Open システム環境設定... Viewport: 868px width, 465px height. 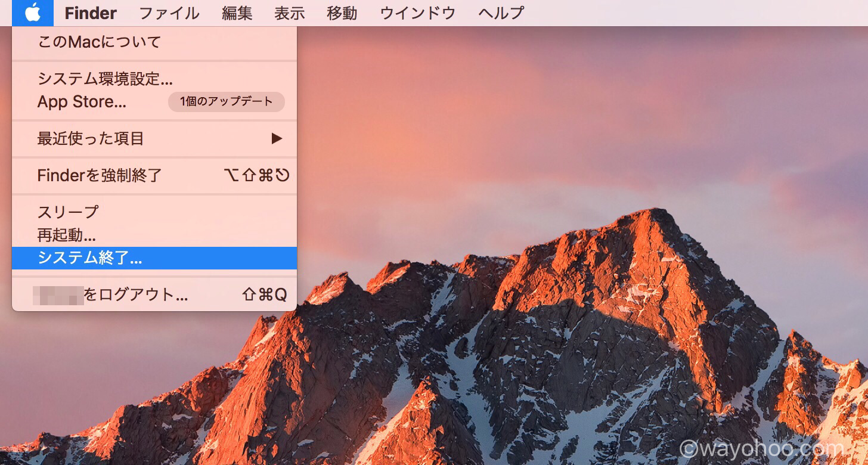[x=154, y=78]
